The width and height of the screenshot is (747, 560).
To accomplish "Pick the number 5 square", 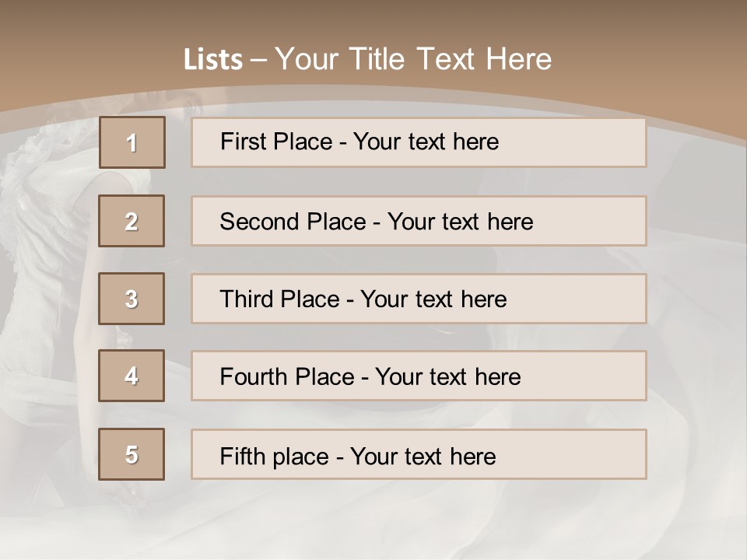I will [132, 454].
